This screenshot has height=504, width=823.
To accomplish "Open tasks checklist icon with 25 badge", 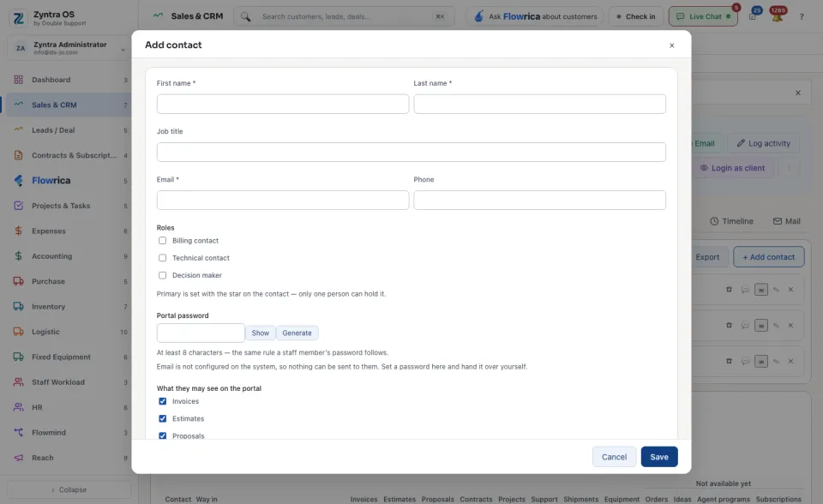I will [x=753, y=16].
